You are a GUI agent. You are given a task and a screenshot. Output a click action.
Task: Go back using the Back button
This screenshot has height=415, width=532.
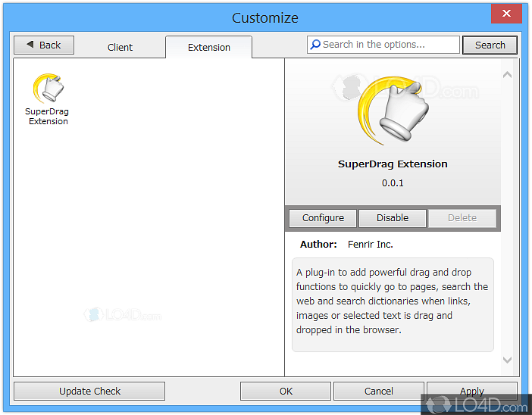[44, 45]
